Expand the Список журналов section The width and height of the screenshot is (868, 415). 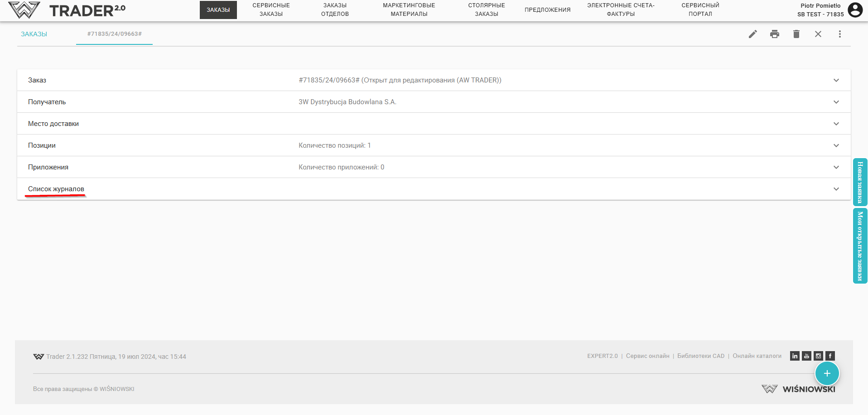836,189
